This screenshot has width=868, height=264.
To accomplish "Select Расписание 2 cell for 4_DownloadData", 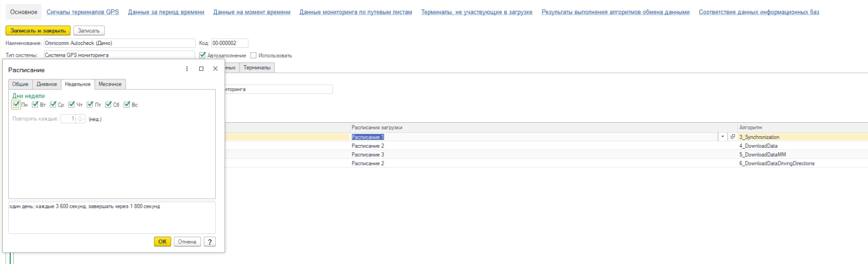I will (543, 146).
